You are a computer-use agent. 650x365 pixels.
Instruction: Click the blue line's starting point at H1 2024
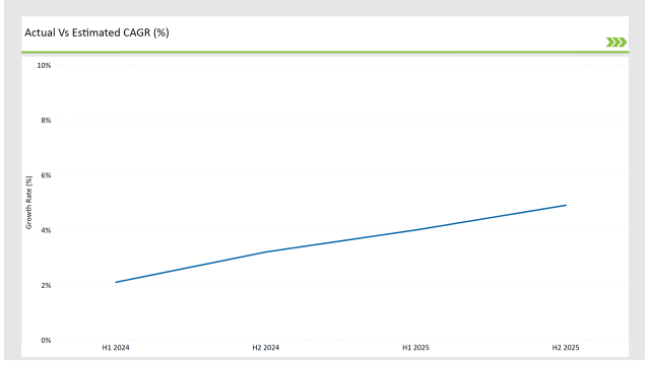tap(116, 282)
